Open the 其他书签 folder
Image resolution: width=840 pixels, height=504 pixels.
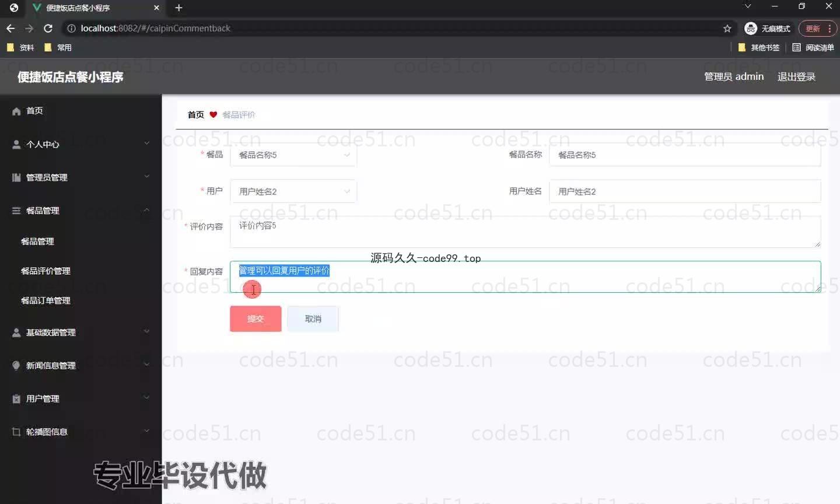coord(759,47)
